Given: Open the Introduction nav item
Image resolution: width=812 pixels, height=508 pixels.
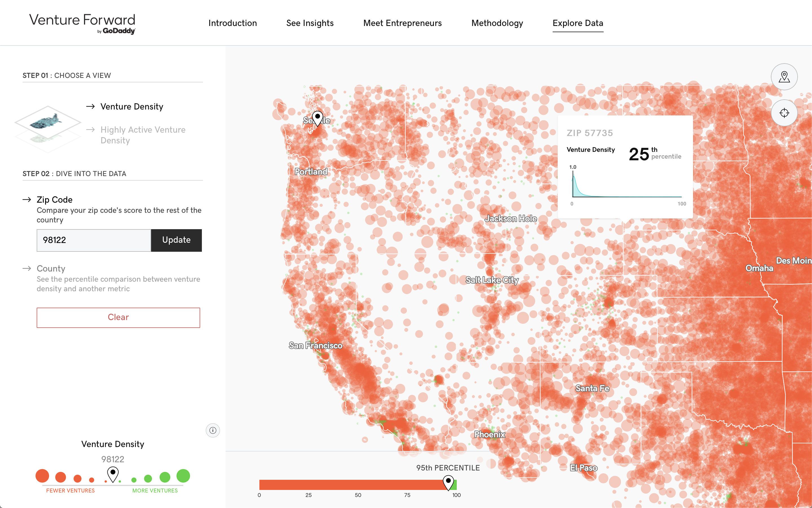Looking at the screenshot, I should (233, 23).
